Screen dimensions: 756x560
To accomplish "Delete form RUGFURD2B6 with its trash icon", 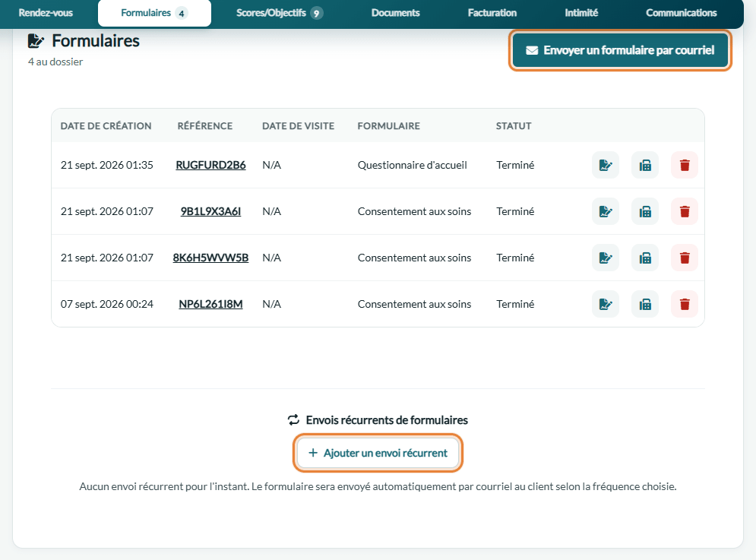I will [685, 166].
